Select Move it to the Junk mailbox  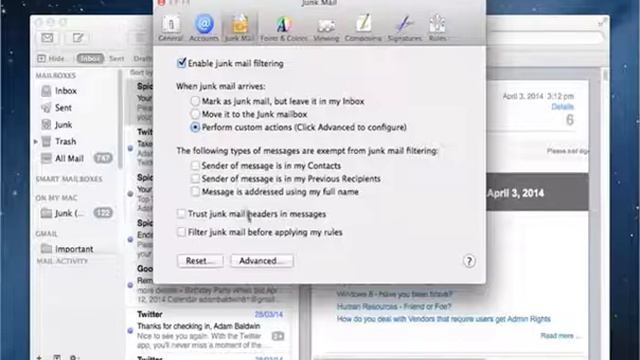coord(195,114)
